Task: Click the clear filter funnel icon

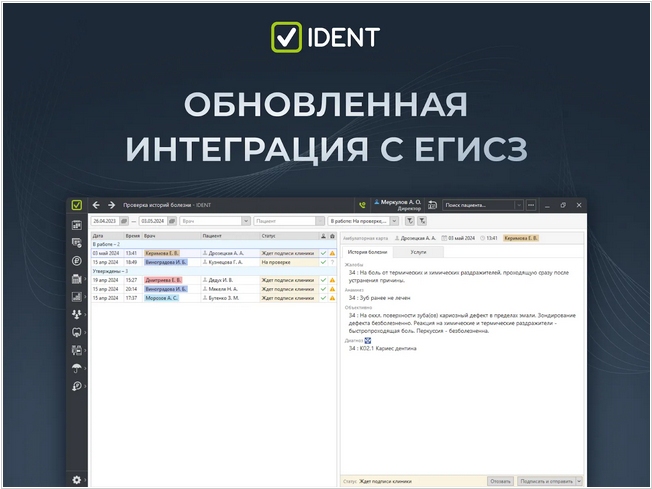Action: click(422, 221)
